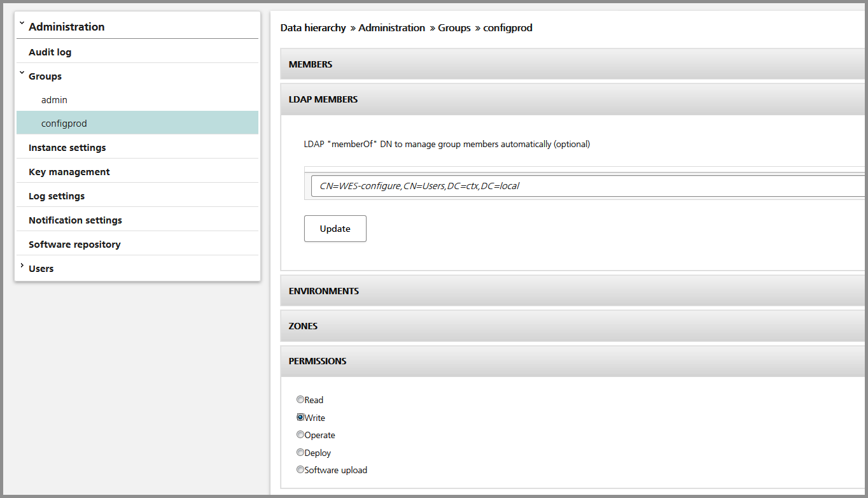Open the Audit log page
Image resolution: width=868 pixels, height=498 pixels.
[x=50, y=52]
